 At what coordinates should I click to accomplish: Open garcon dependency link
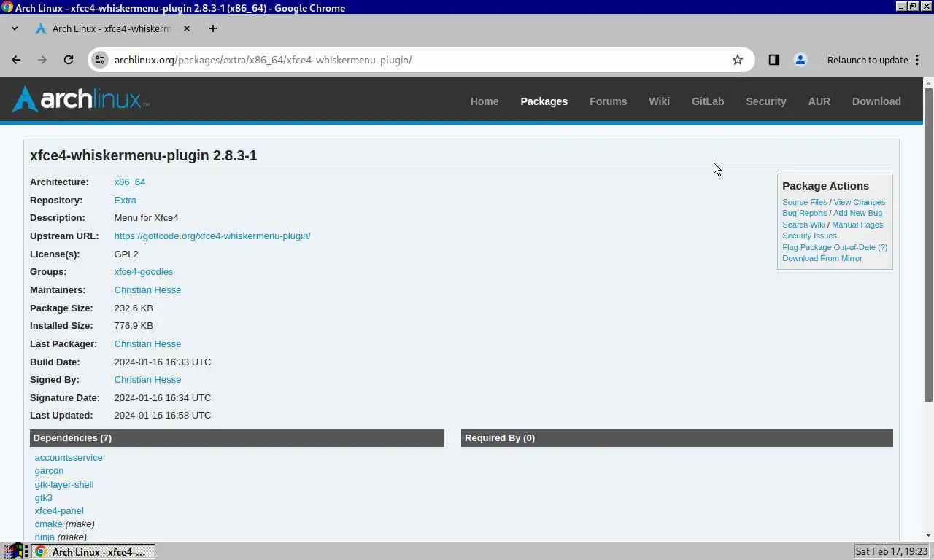(49, 470)
